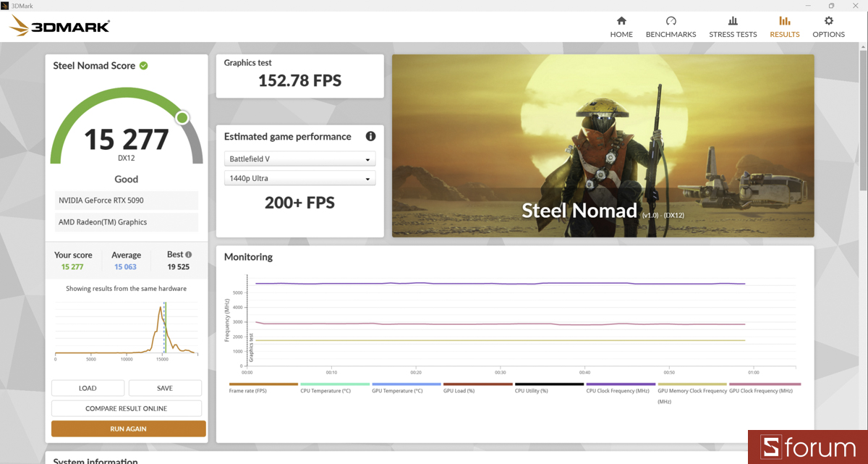Click the 152.78 FPS graphics test value
This screenshot has height=464, width=868.
[299, 80]
